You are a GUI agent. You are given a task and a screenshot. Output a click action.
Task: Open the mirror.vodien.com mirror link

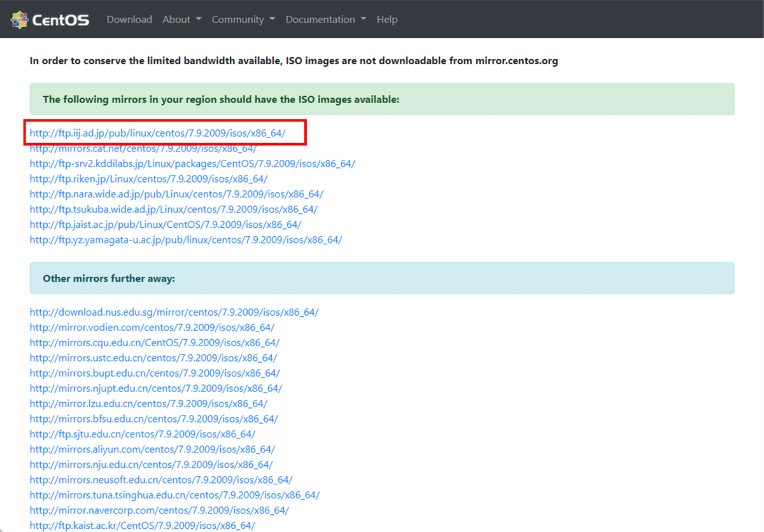(x=152, y=328)
